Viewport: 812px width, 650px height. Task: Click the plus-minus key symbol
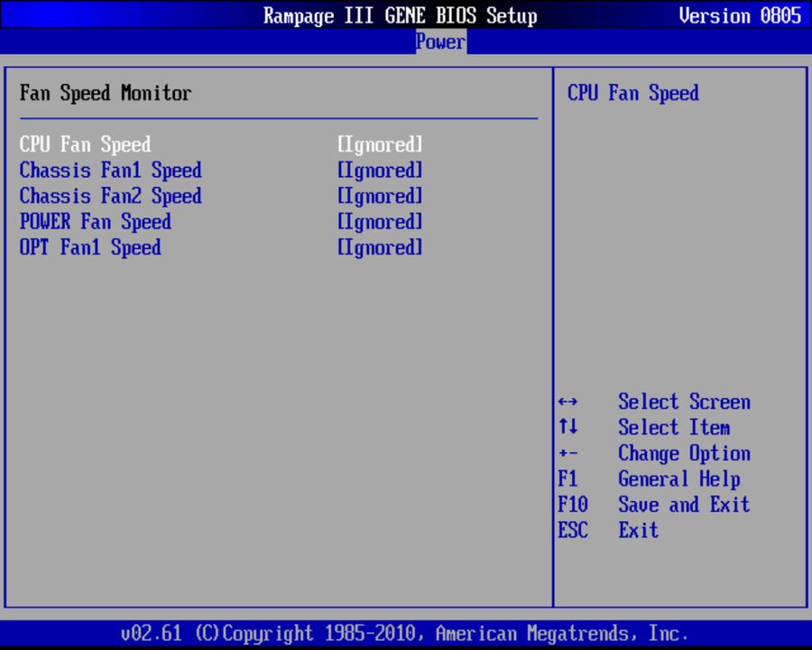pyautogui.click(x=568, y=453)
